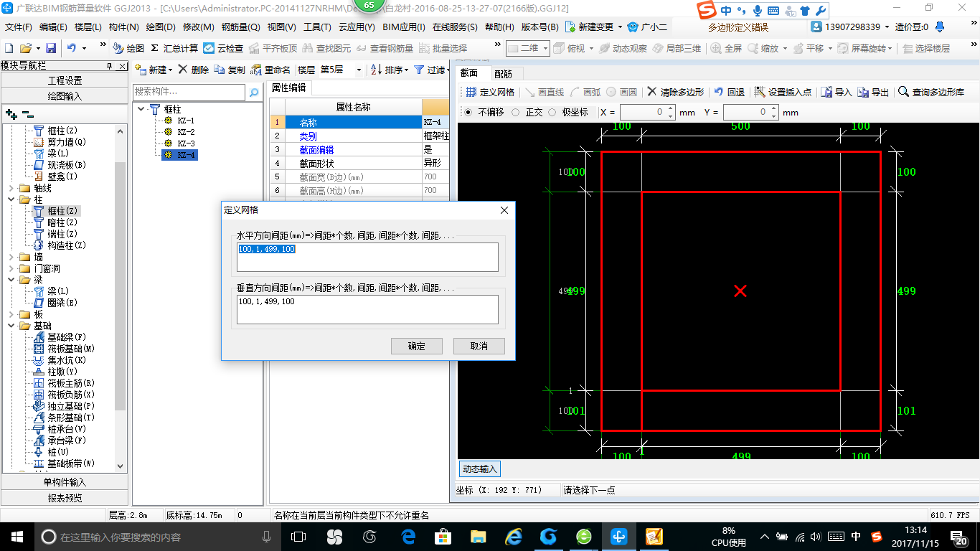The width and height of the screenshot is (980, 551).
Task: Open dropdown arrow beside open-folder icon
Action: (37, 48)
